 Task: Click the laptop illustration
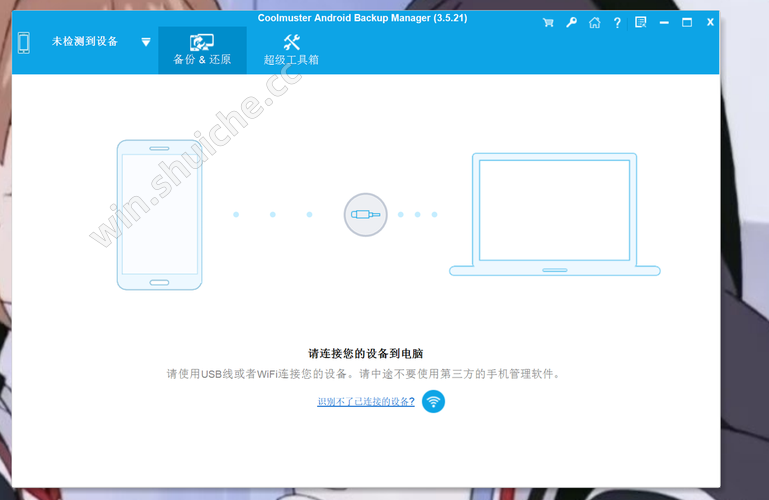(x=555, y=214)
